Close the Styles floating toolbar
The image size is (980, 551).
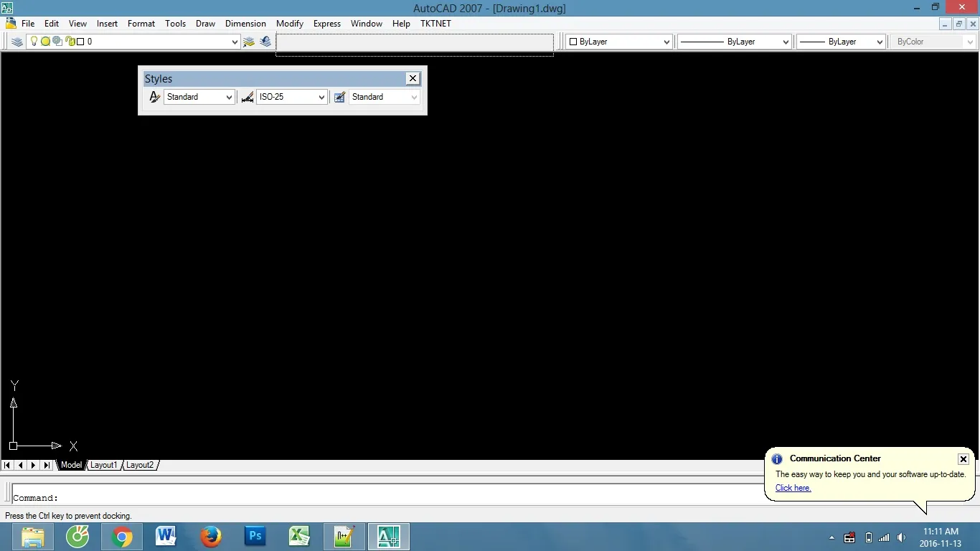tap(413, 78)
